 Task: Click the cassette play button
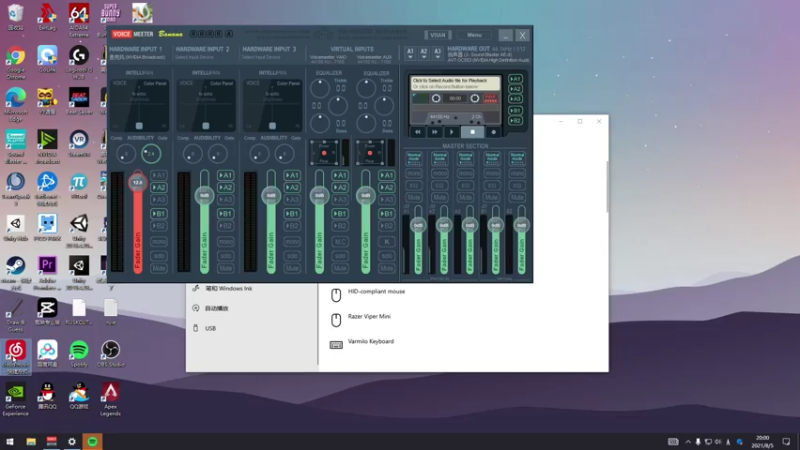(x=452, y=132)
